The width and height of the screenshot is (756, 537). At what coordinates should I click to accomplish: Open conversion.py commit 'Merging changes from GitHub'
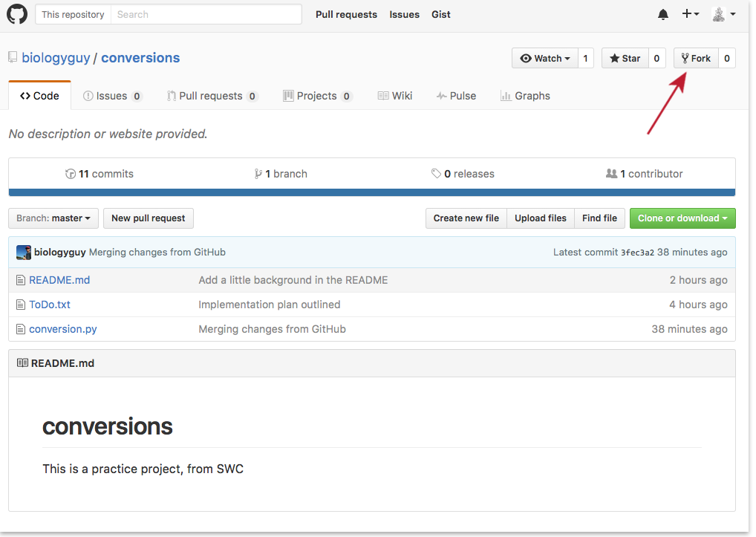[x=273, y=329]
